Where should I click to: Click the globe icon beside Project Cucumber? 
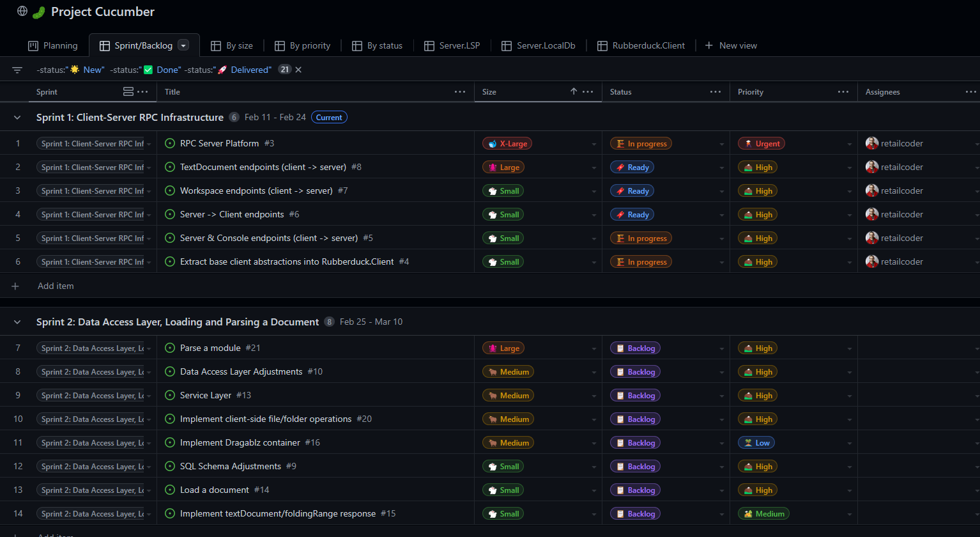(22, 12)
